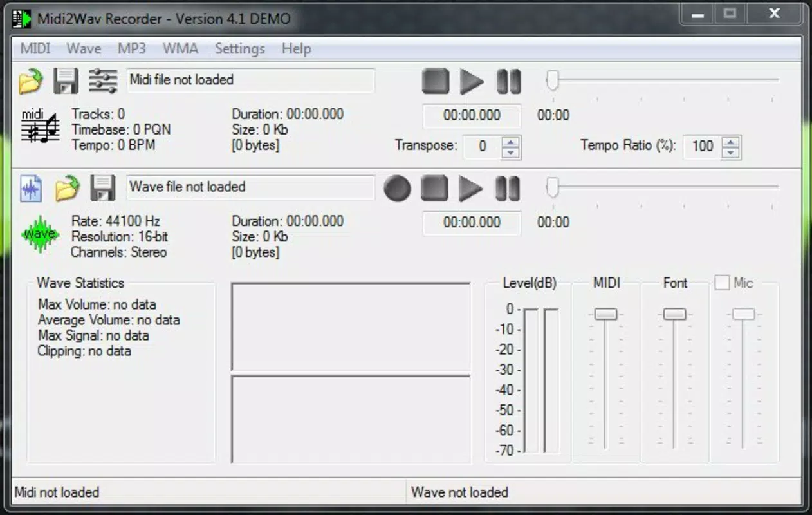812x515 pixels.
Task: Click the left Level(dB) meter bar
Action: 531,380
